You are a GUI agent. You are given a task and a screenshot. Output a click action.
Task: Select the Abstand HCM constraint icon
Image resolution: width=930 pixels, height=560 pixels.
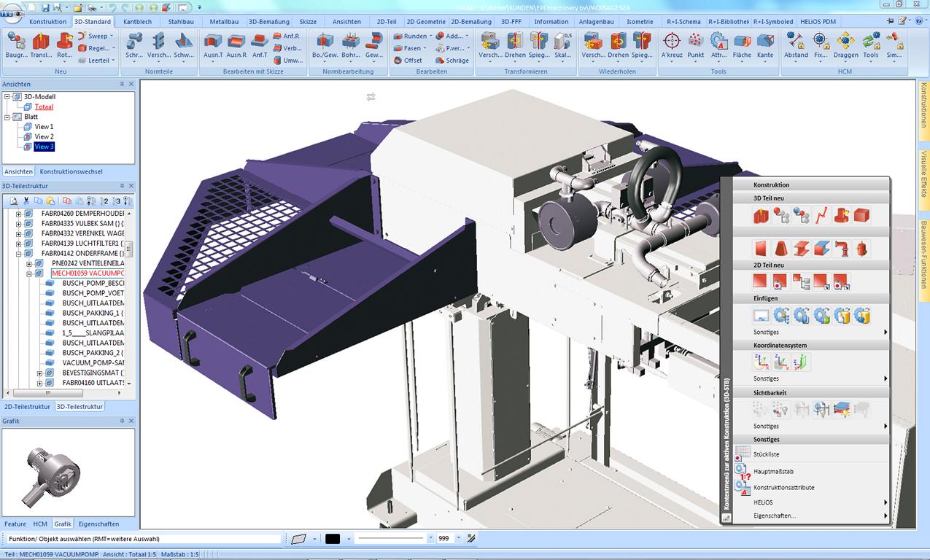(796, 45)
